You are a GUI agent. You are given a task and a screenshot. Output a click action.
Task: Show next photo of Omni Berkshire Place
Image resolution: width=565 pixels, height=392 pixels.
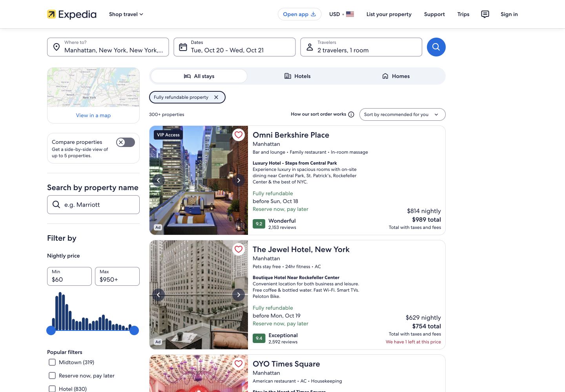(x=239, y=180)
